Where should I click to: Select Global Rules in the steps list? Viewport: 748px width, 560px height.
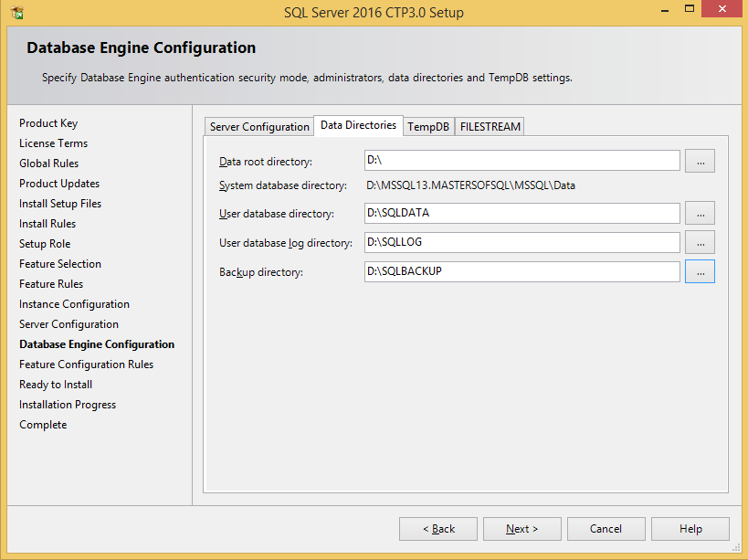[x=49, y=164]
